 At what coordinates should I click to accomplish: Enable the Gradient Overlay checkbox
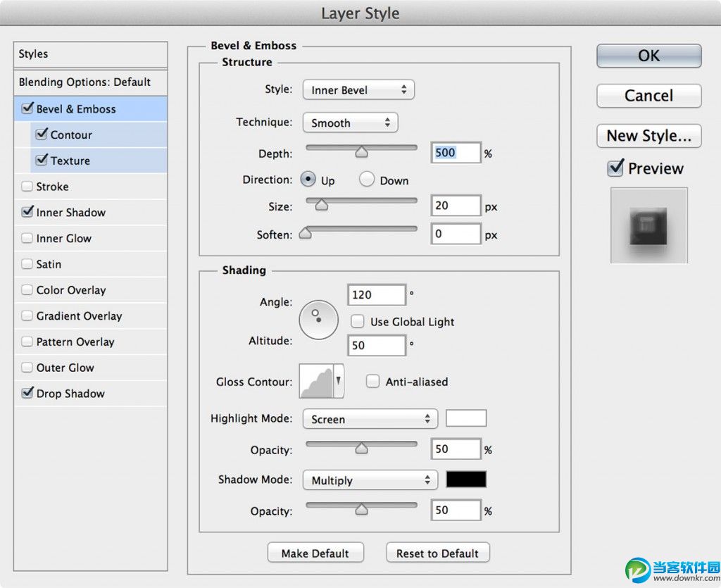(27, 315)
